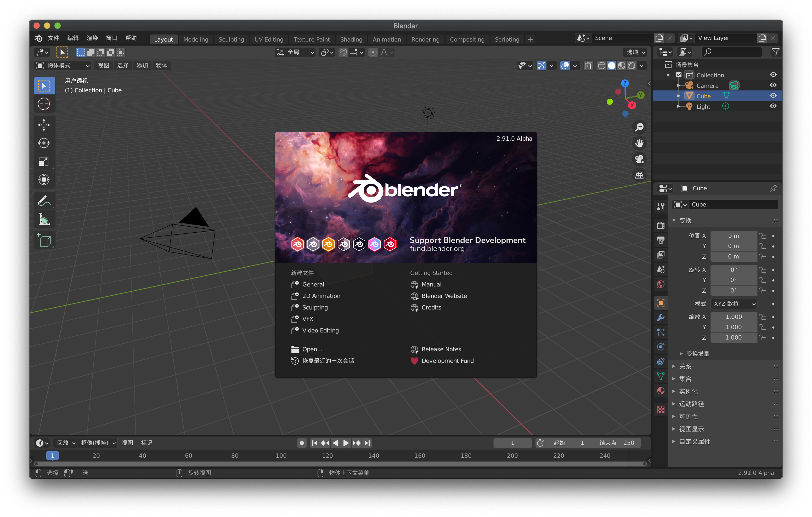
Task: Open the XYZ Euler rotation mode dropdown
Action: pos(734,304)
